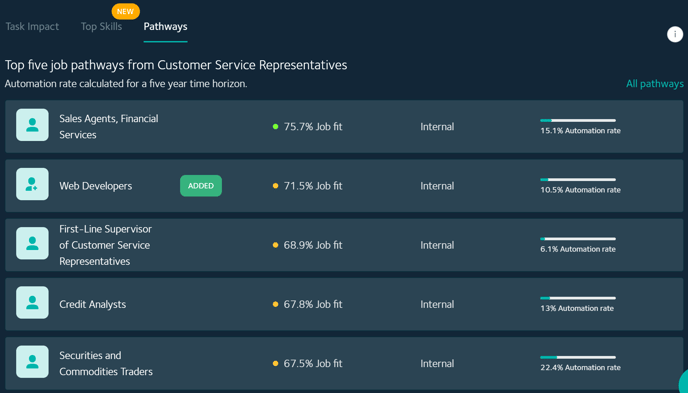Click the Sales Agents, Financial Services person icon
This screenshot has width=688, height=393.
point(32,125)
